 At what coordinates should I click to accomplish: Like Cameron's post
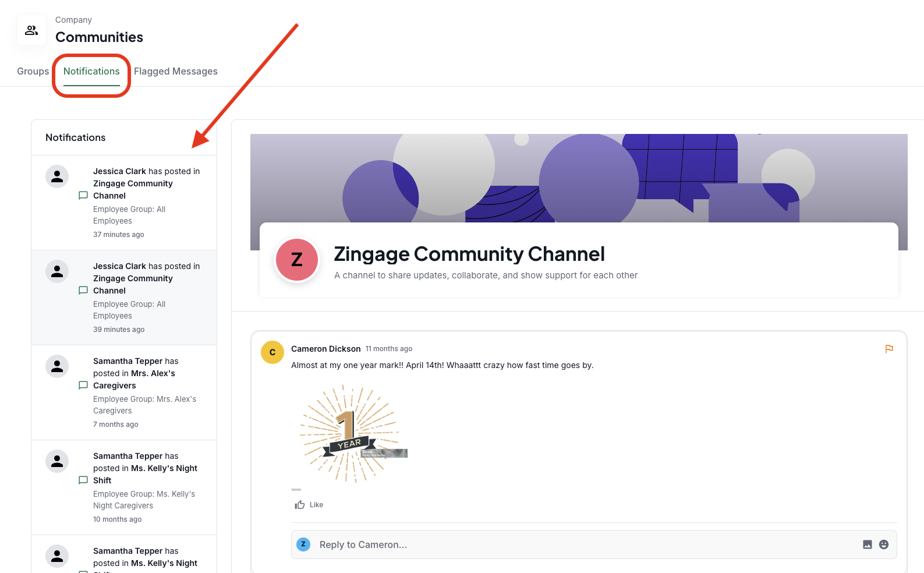309,505
